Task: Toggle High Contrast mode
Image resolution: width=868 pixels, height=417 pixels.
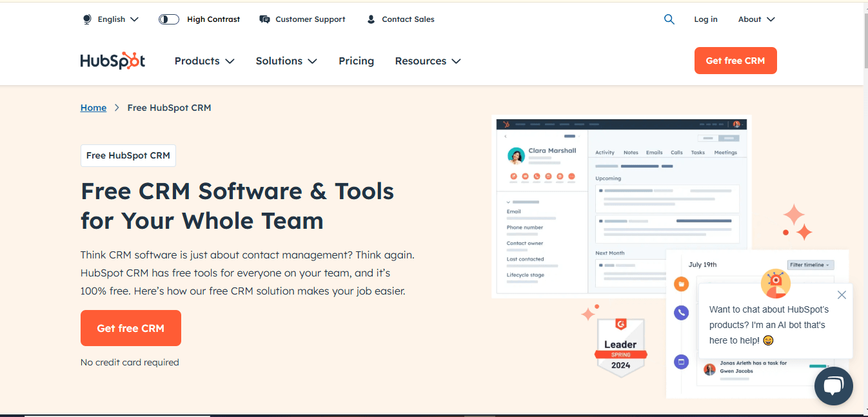Action: 168,19
